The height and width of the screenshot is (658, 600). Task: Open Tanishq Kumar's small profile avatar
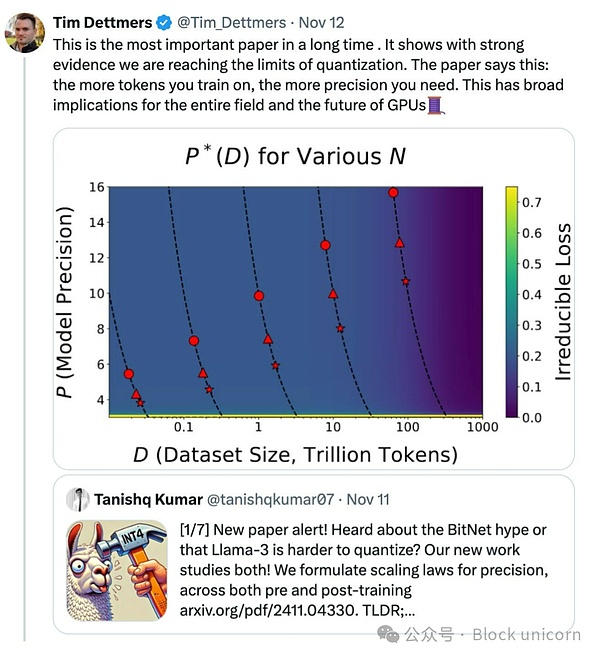point(78,499)
